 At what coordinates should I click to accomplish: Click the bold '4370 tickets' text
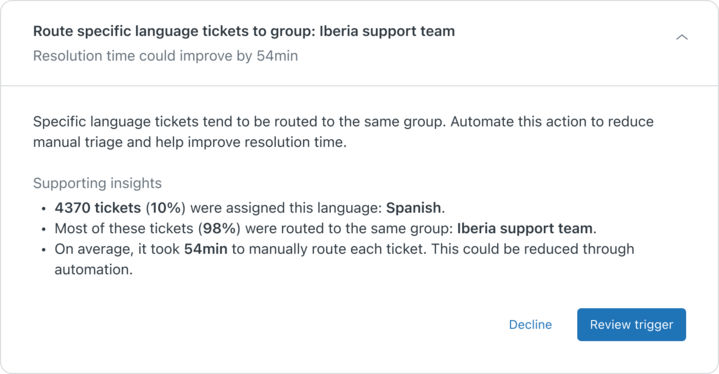point(98,208)
